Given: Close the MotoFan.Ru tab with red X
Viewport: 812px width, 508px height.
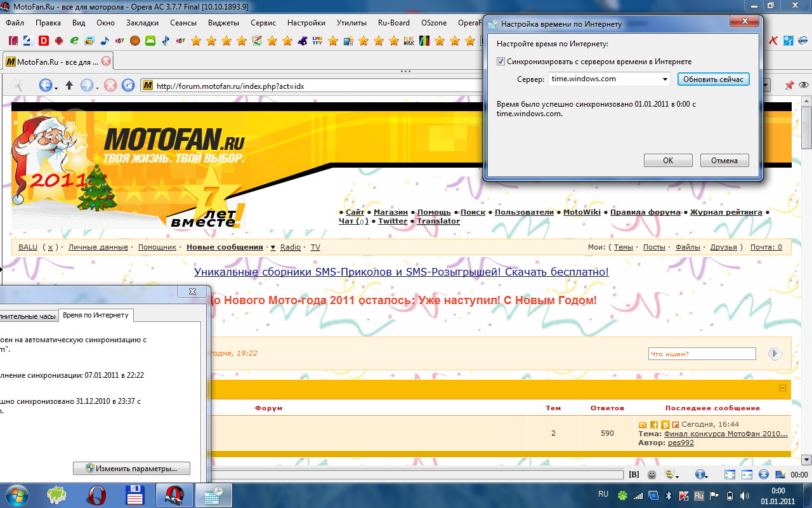Looking at the screenshot, I should (x=106, y=62).
